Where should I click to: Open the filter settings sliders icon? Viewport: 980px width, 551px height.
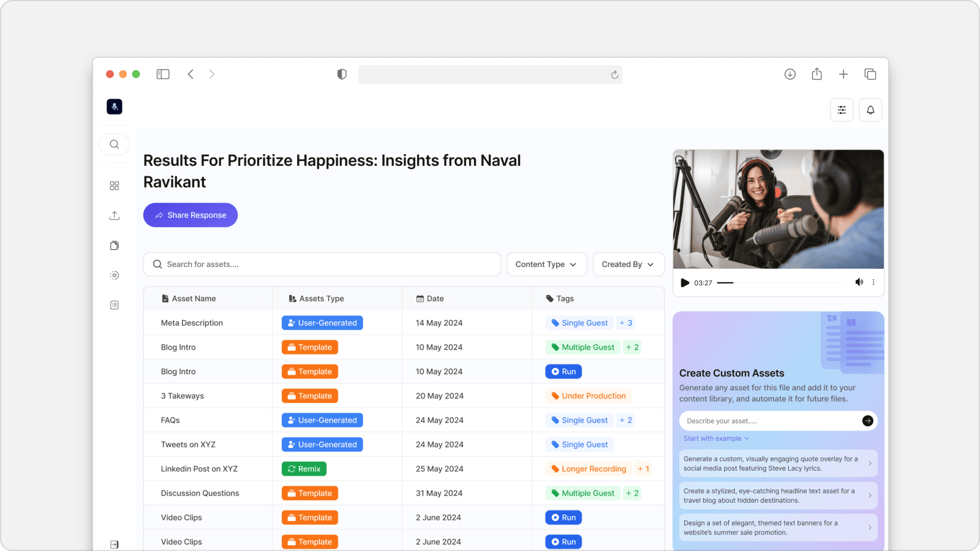click(x=842, y=110)
